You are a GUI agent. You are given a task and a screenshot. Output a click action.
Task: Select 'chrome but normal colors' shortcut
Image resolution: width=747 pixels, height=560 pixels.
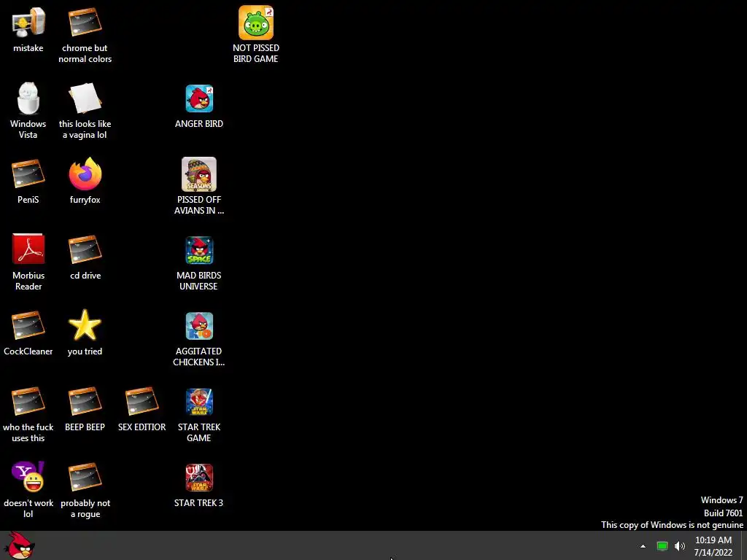85,23
